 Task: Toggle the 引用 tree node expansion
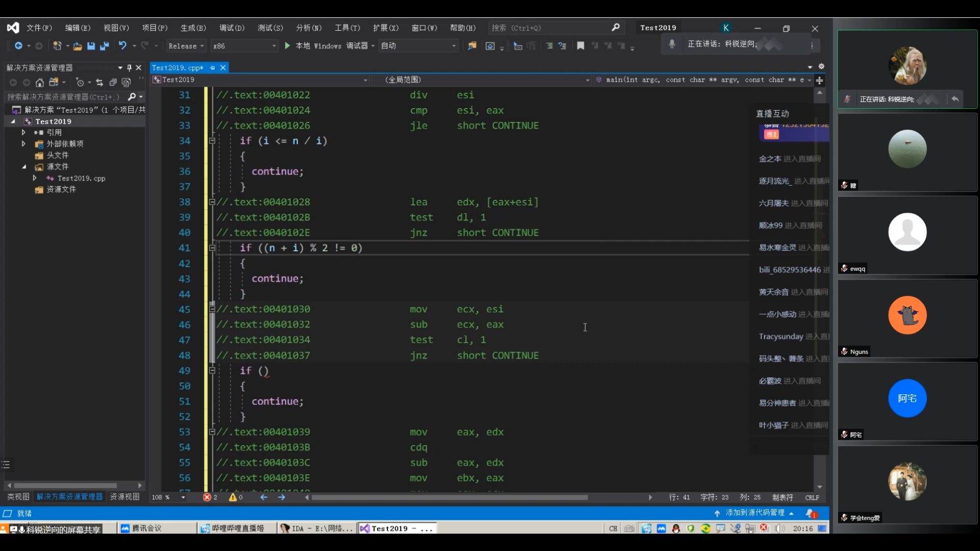tap(22, 132)
